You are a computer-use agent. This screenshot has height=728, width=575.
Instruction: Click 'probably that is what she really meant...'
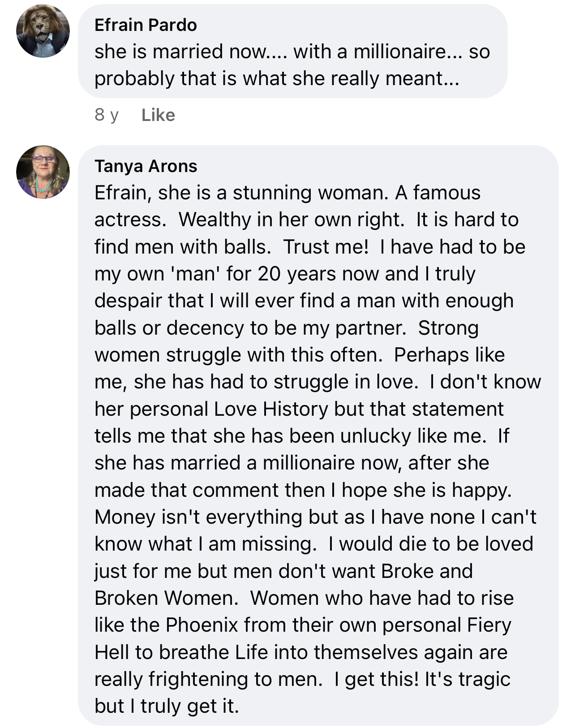(x=277, y=79)
